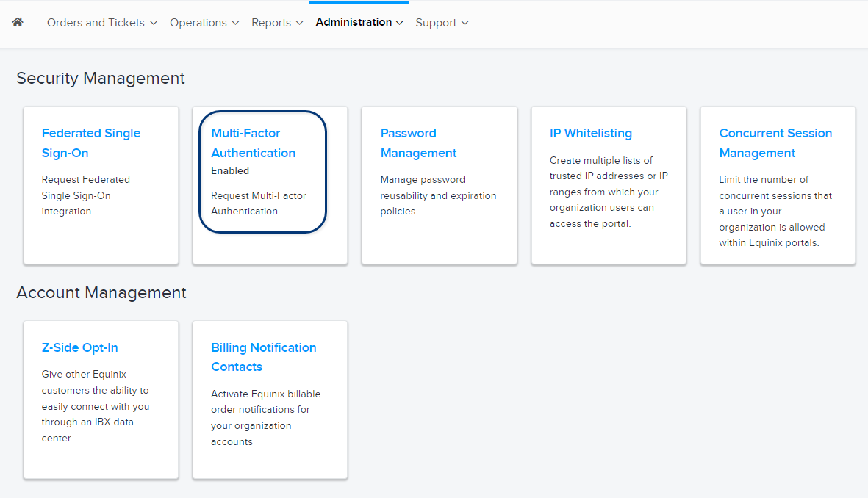Open the IP Whitelisting page
This screenshot has height=498, width=868.
click(590, 133)
